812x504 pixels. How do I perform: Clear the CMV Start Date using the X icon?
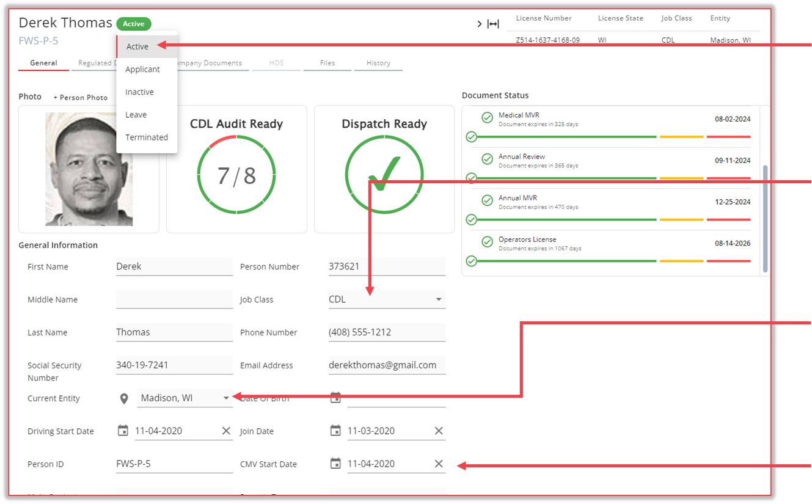click(439, 463)
